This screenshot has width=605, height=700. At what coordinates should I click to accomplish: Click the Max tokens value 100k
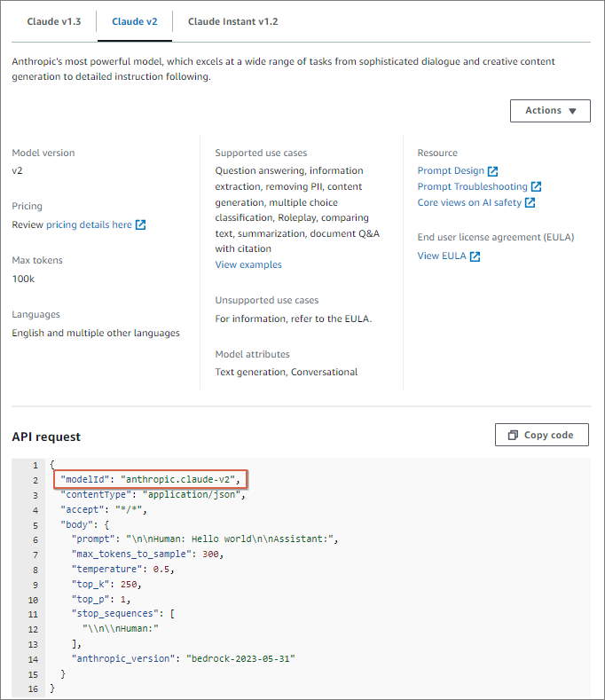point(23,279)
